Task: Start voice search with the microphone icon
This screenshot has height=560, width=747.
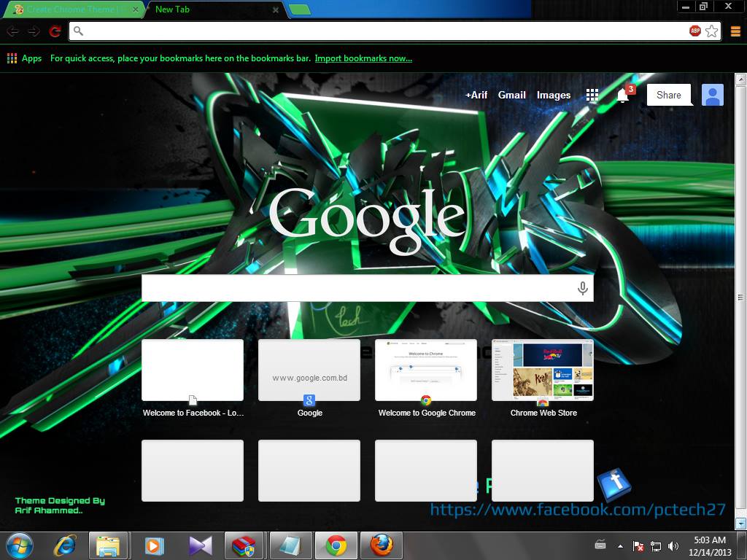Action: 582,288
